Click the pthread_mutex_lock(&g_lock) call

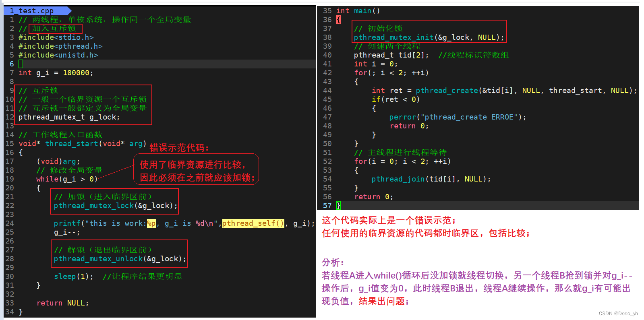(x=116, y=206)
